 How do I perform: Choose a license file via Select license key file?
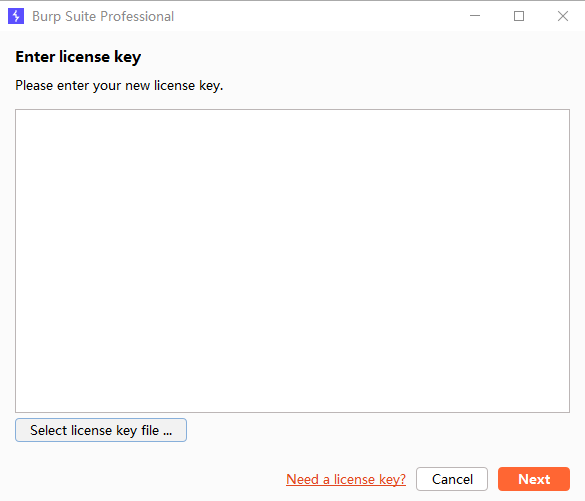pos(101,430)
